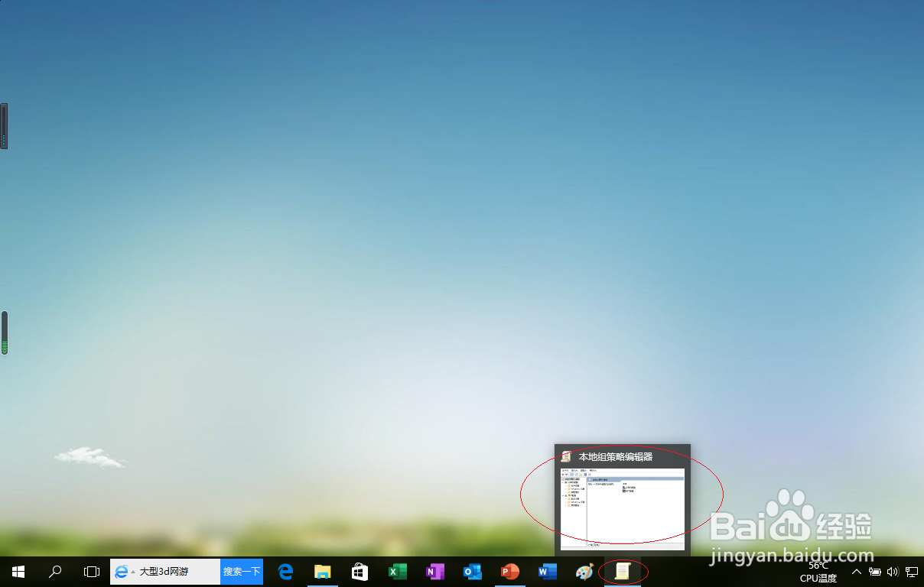This screenshot has height=587, width=924.
Task: Open Task View from the taskbar
Action: 92,571
